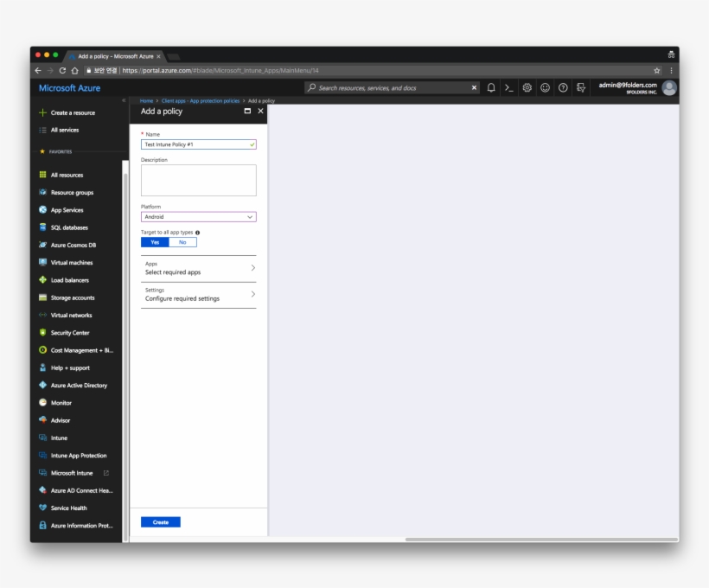This screenshot has width=709, height=588.
Task: Click the notifications bell icon
Action: coord(491,87)
